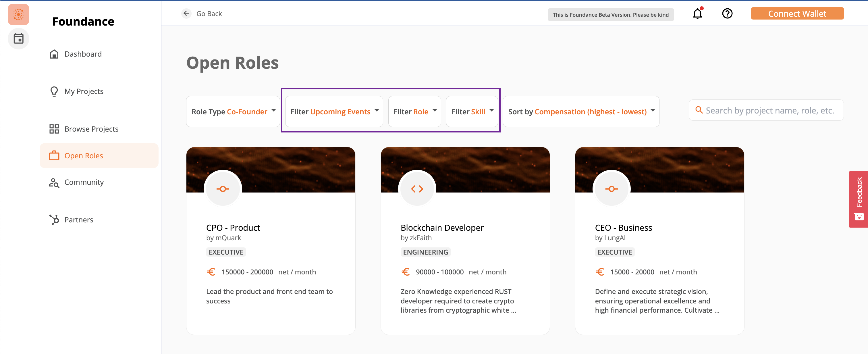Click the Connect Wallet button
This screenshot has width=868, height=354.
(797, 13)
